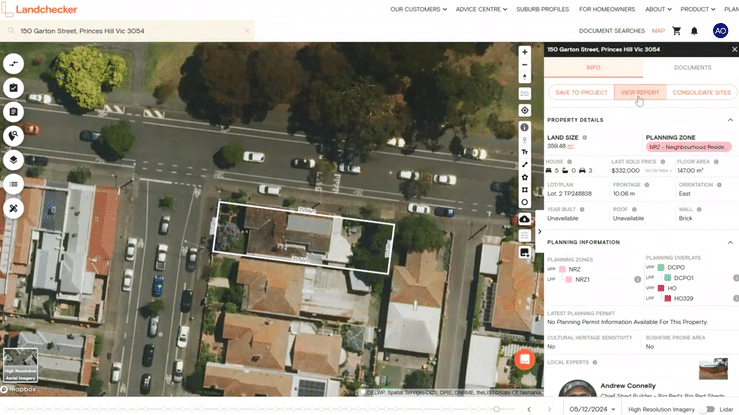Expand the About menu
The width and height of the screenshot is (739, 415).
658,9
